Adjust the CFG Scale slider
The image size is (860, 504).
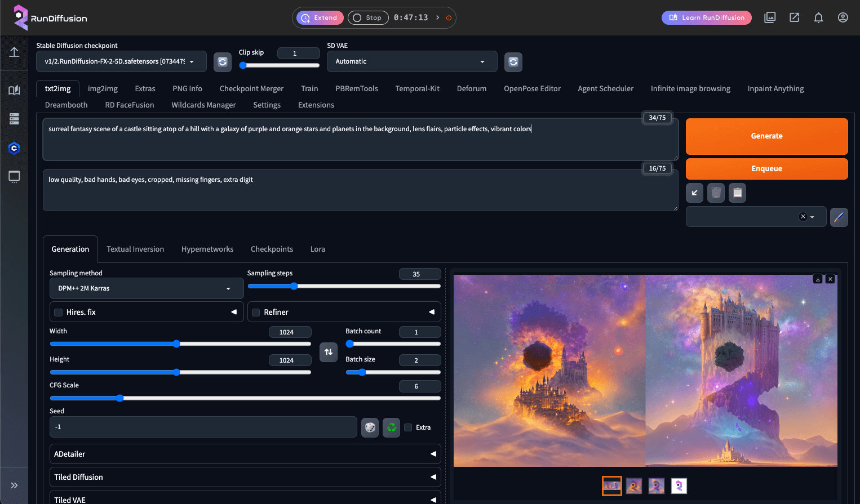(245, 398)
